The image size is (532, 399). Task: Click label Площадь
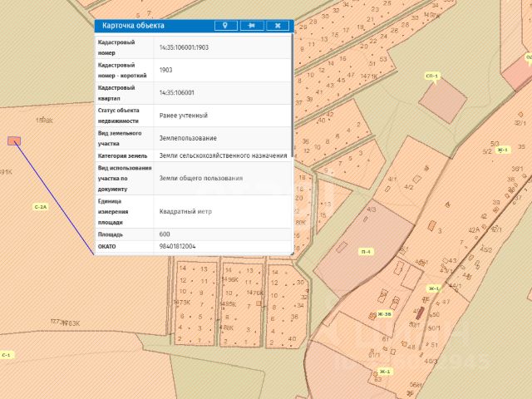[x=111, y=234]
